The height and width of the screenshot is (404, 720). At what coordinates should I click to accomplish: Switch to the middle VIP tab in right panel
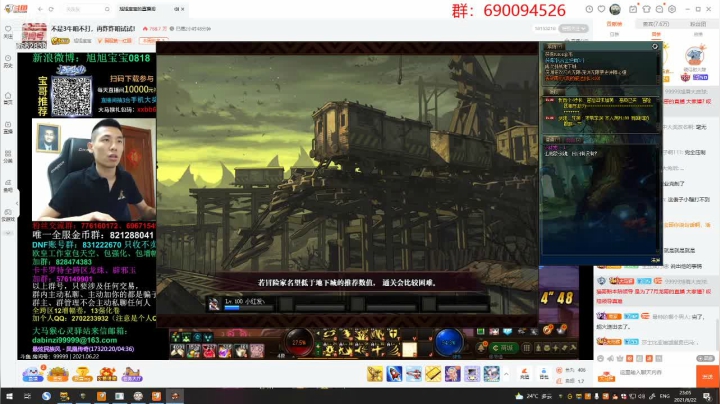click(656, 24)
